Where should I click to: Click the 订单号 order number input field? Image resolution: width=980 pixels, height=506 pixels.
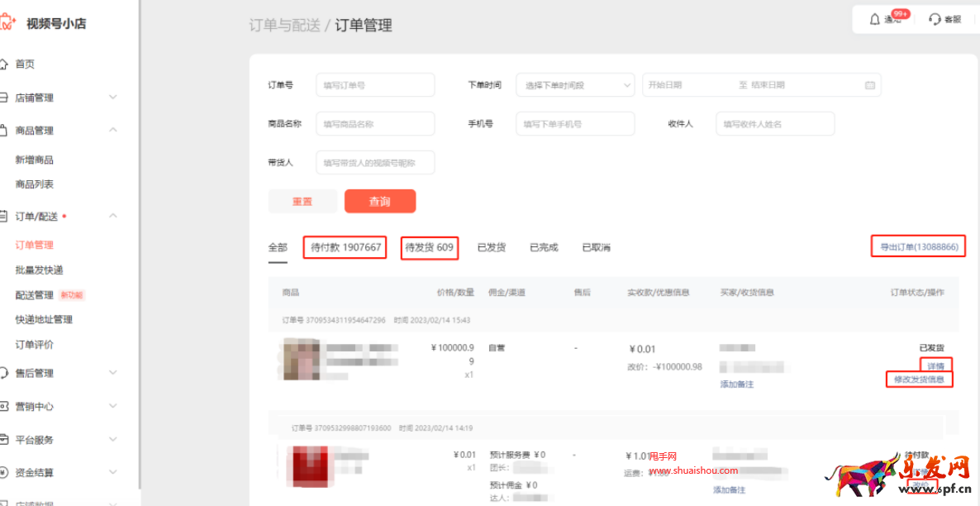374,84
